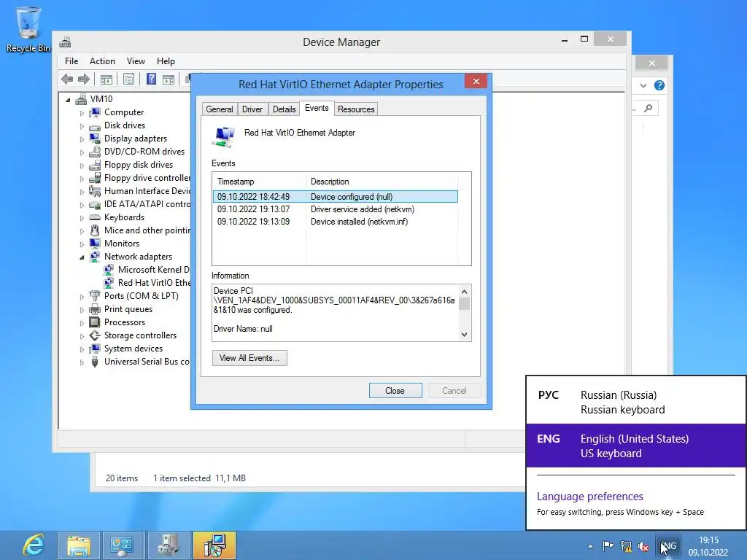Expand the chevron dropdown in the background window
The height and width of the screenshot is (560, 747).
pyautogui.click(x=643, y=85)
